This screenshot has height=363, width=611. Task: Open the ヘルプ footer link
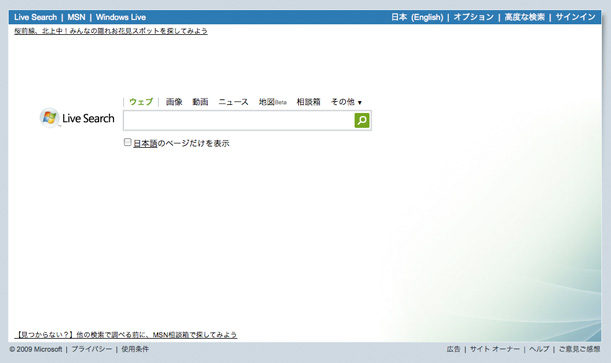click(539, 349)
